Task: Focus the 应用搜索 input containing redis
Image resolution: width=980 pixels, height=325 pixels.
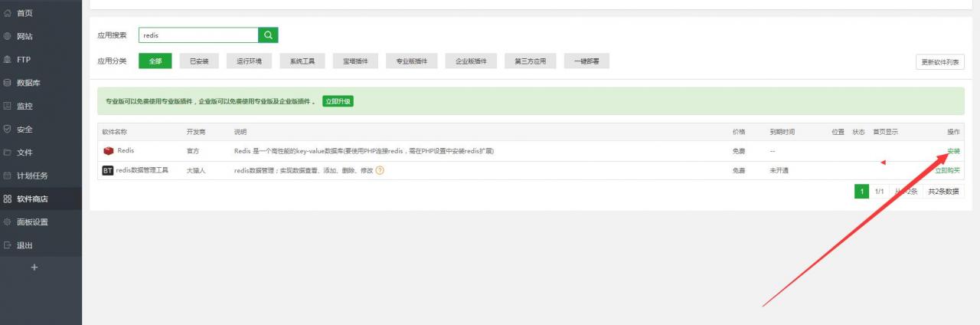Action: point(198,35)
